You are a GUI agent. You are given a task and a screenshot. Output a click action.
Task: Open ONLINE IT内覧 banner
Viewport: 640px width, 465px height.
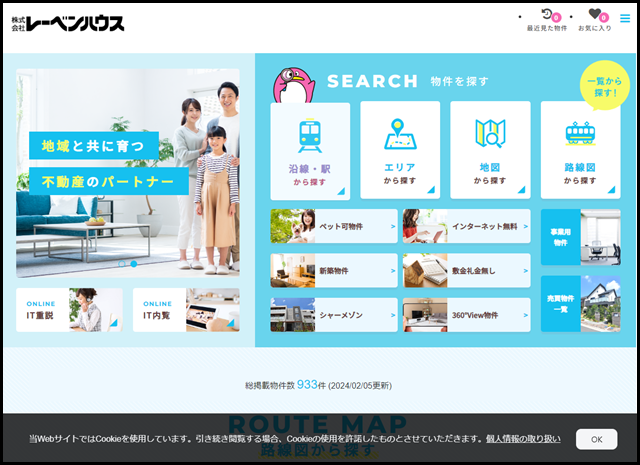pos(186,310)
